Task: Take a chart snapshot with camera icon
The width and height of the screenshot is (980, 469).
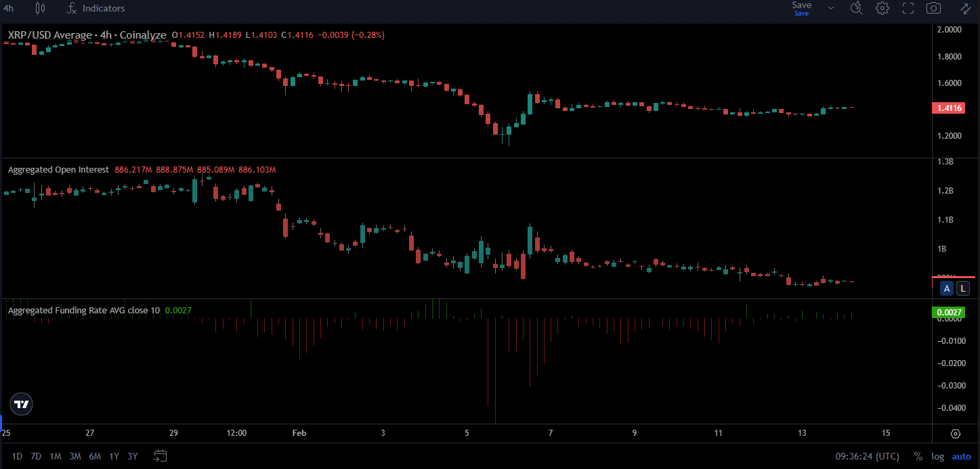Action: 933,8
